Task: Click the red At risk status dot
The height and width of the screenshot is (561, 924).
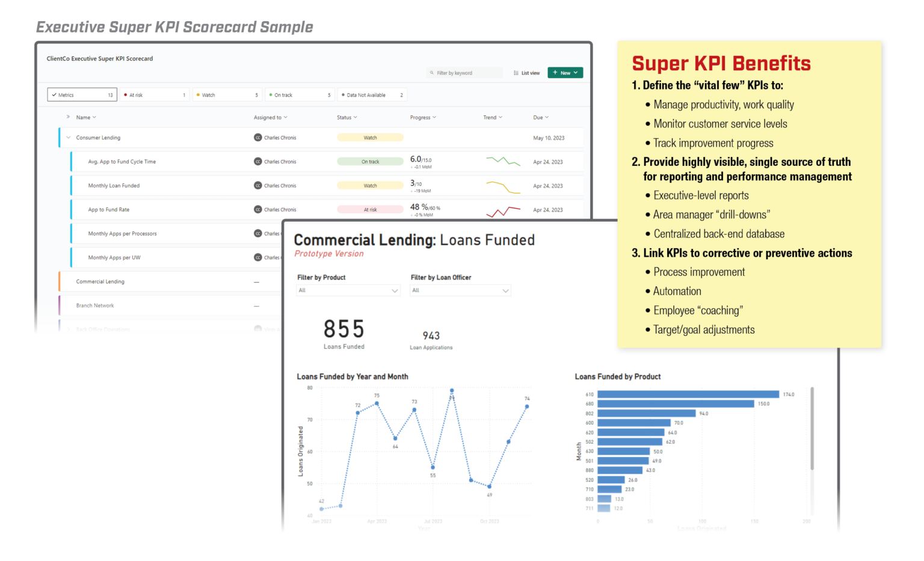Action: click(x=125, y=94)
